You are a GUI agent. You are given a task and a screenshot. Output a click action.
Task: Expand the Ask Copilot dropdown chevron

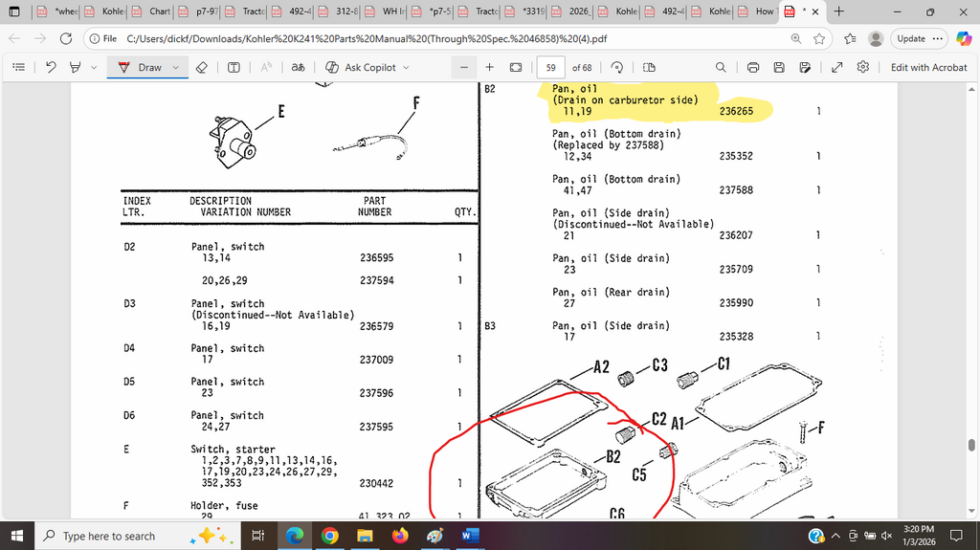(406, 67)
